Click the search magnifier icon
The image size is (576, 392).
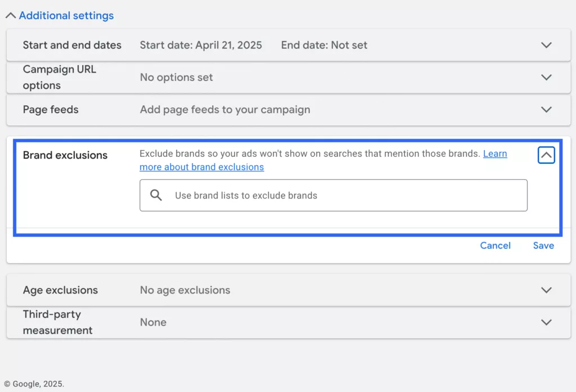tap(156, 195)
